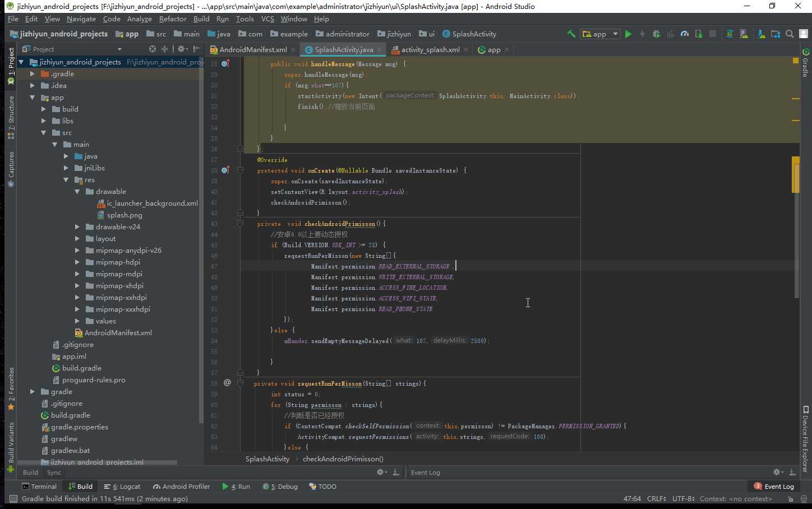Click Scroll from Source target icon
Viewport: 812px width, 509px height.
(152, 49)
